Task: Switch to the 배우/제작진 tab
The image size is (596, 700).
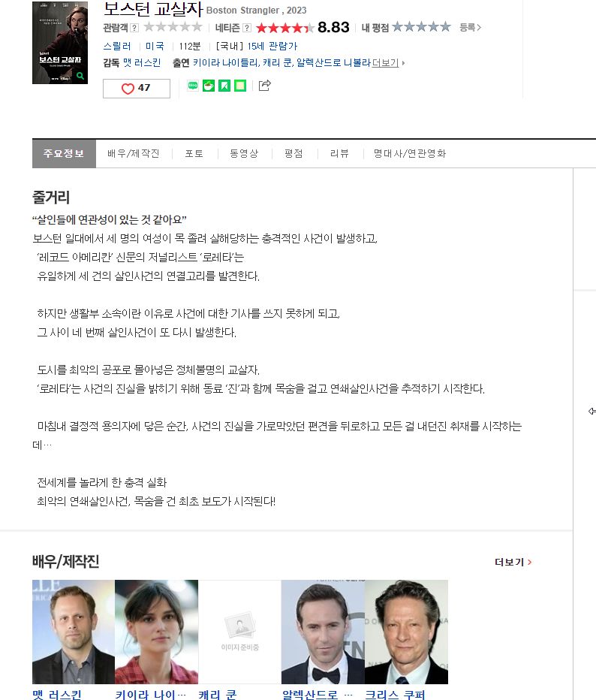Action: 134,153
